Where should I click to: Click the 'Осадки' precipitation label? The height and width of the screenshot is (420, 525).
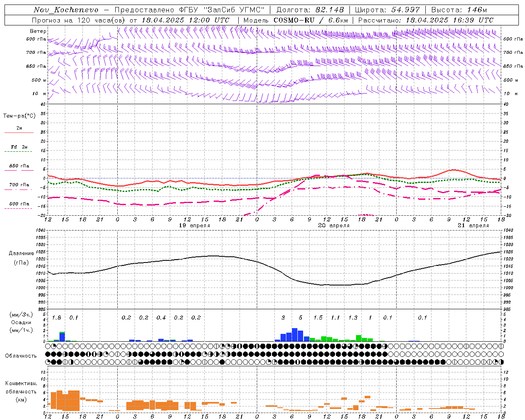point(21,322)
